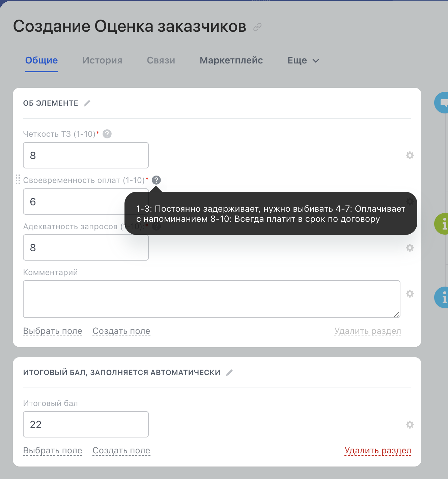The width and height of the screenshot is (448, 479).
Task: Click the Создание Оценка заказчиков page title
Action: pyautogui.click(x=130, y=26)
